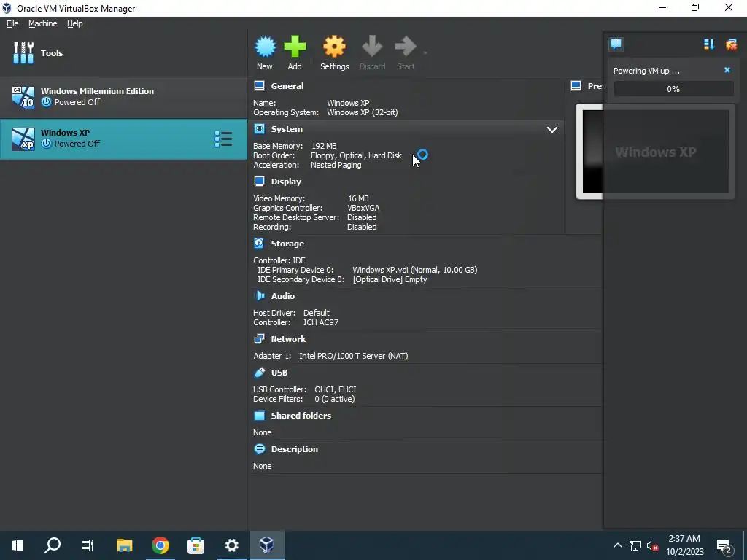This screenshot has width=747, height=560.
Task: Click the Preview section monitor icon
Action: pyautogui.click(x=576, y=86)
